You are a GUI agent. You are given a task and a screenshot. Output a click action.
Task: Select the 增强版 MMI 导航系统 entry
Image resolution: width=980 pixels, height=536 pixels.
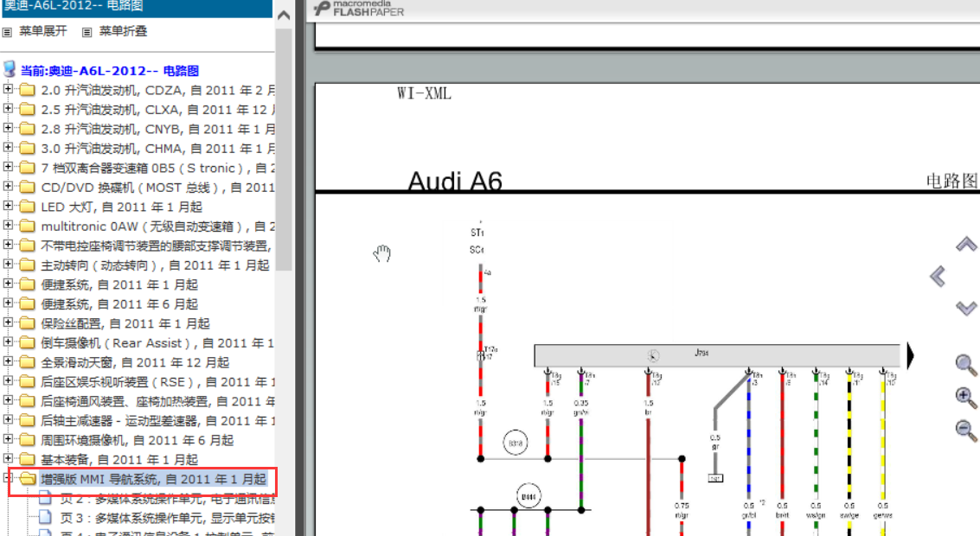154,479
